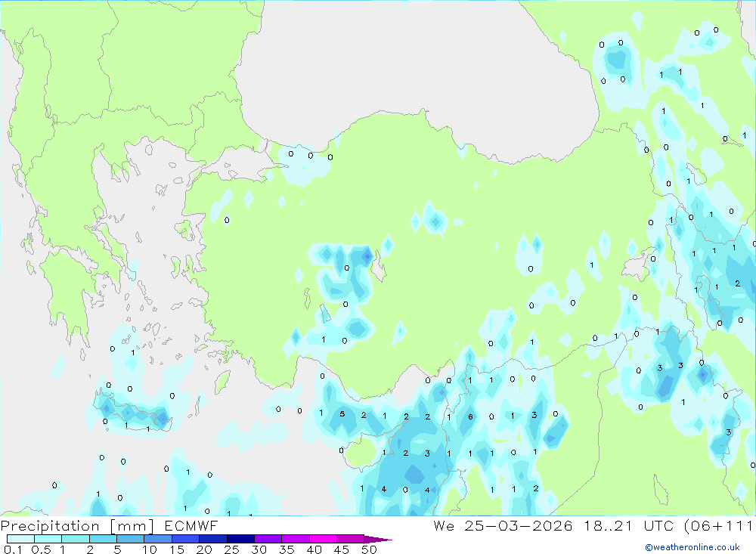The height and width of the screenshot is (554, 756).
Task: Click the "[mm]" unit label
Action: 132,526
